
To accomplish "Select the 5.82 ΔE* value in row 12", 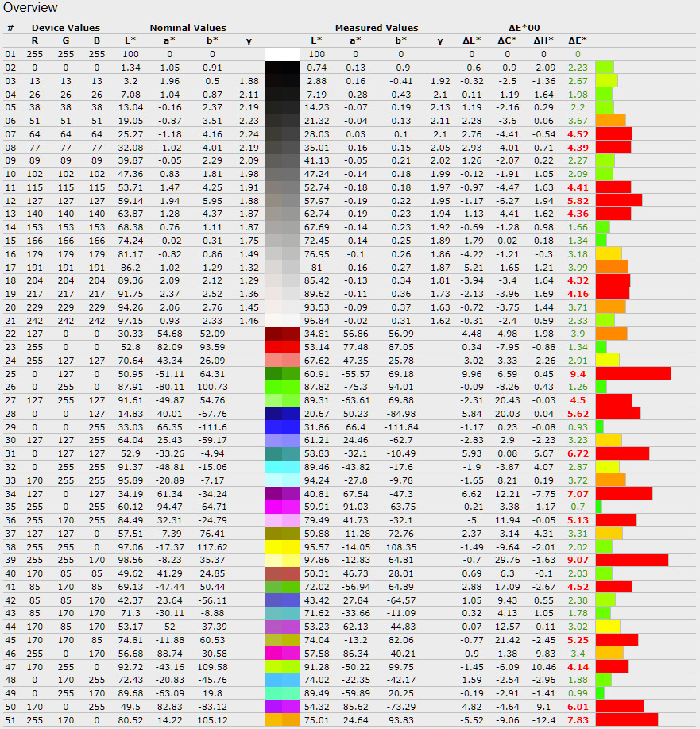I will tap(577, 200).
